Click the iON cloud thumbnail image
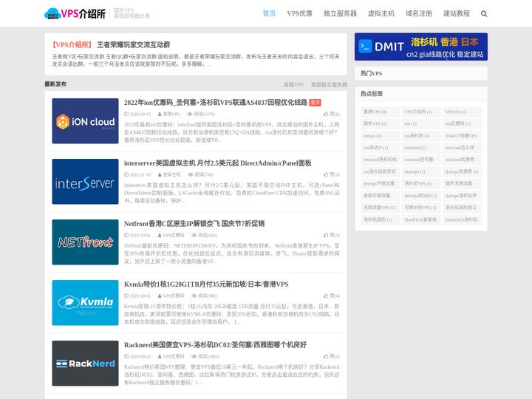 point(85,120)
